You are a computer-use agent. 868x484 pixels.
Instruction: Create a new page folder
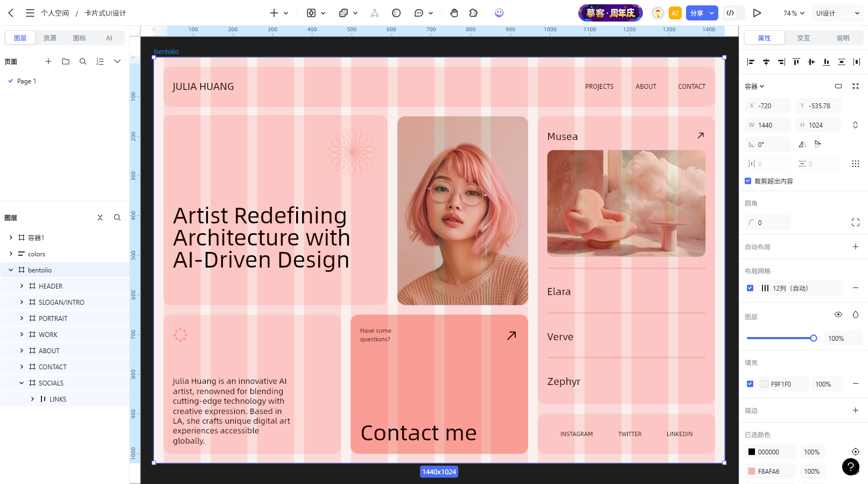click(66, 61)
